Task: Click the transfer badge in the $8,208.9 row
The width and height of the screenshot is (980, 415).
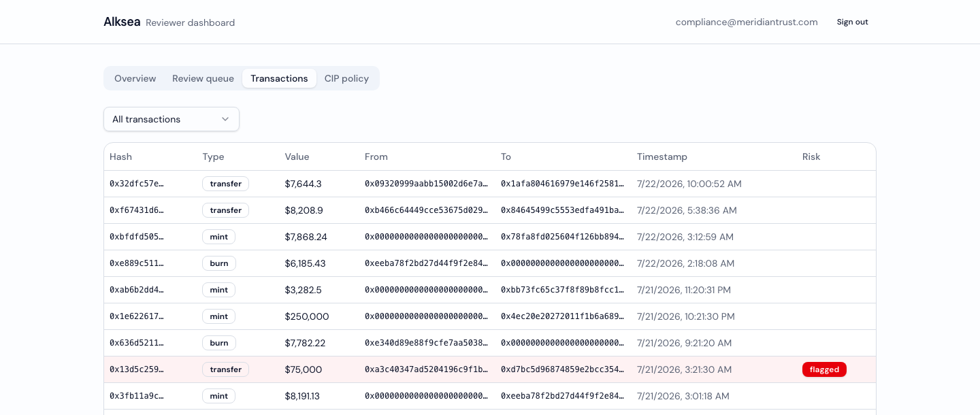Action: pyautogui.click(x=225, y=210)
